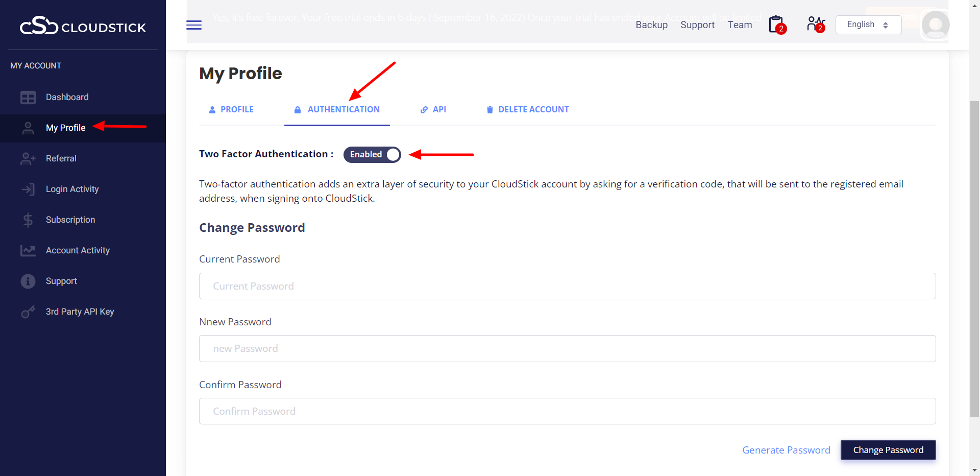This screenshot has height=476, width=980.
Task: Open the Delete Account tab
Action: (x=528, y=109)
